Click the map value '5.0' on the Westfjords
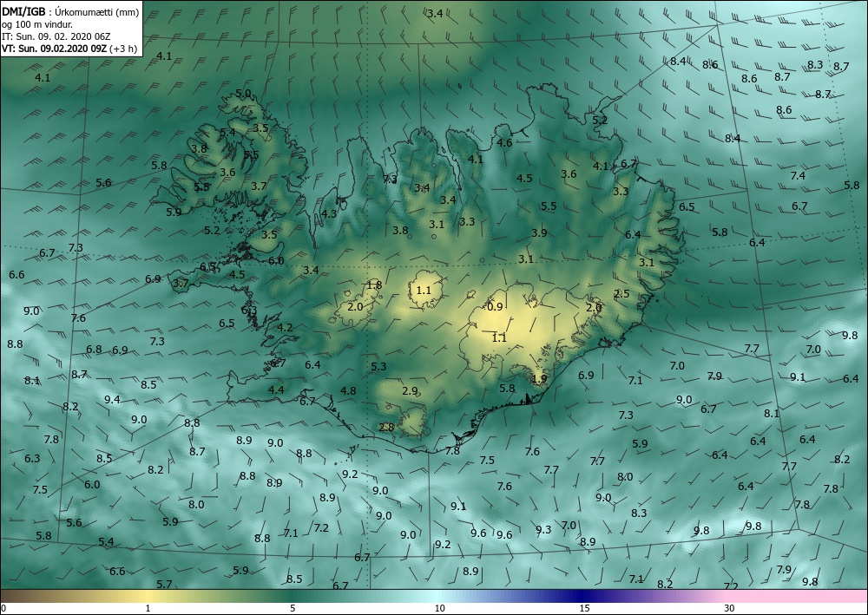The image size is (868, 615). (244, 94)
